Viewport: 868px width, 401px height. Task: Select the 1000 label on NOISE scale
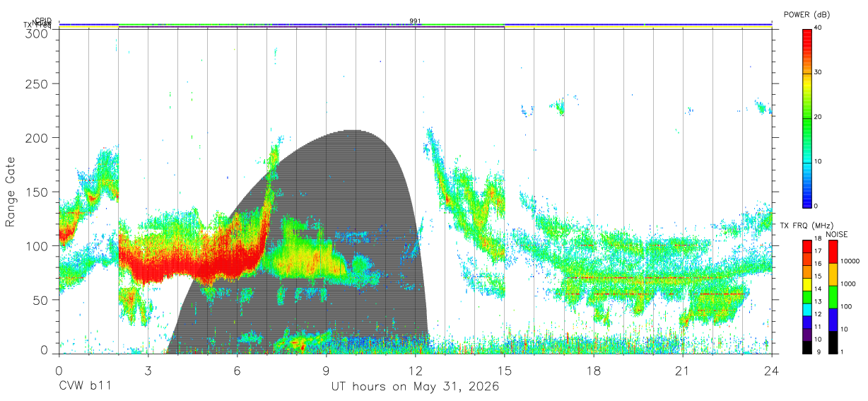coord(848,284)
